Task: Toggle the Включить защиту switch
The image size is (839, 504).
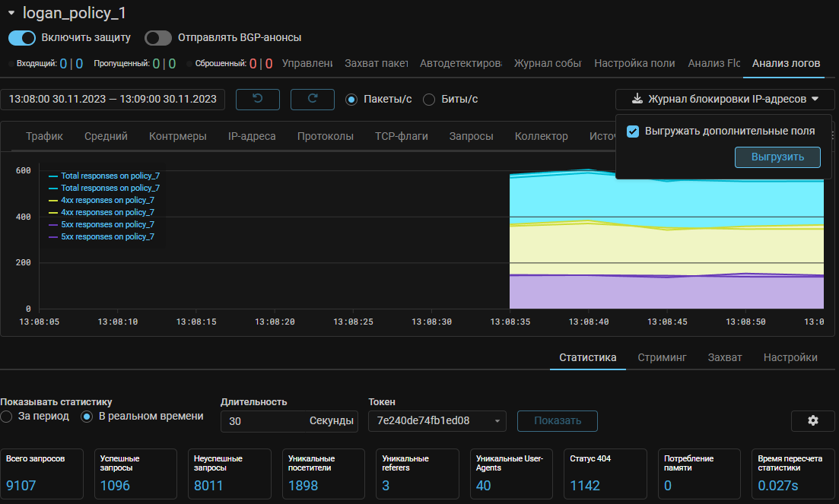Action: click(23, 37)
